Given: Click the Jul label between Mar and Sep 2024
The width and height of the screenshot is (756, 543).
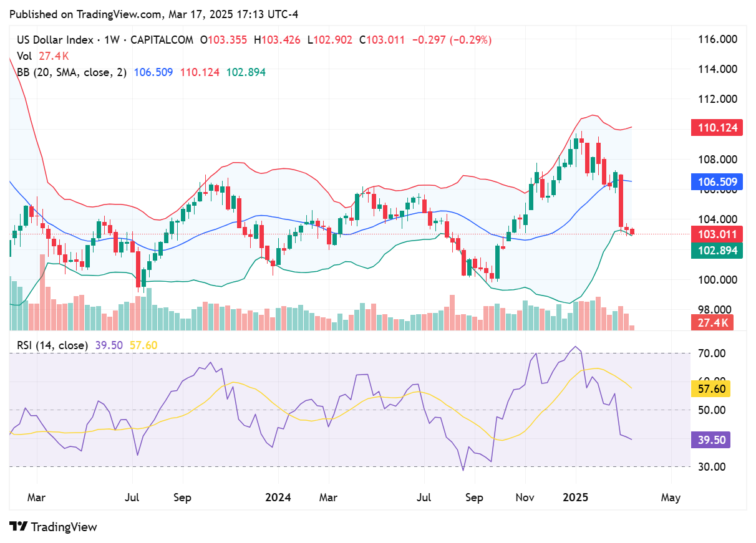Looking at the screenshot, I should click(425, 498).
